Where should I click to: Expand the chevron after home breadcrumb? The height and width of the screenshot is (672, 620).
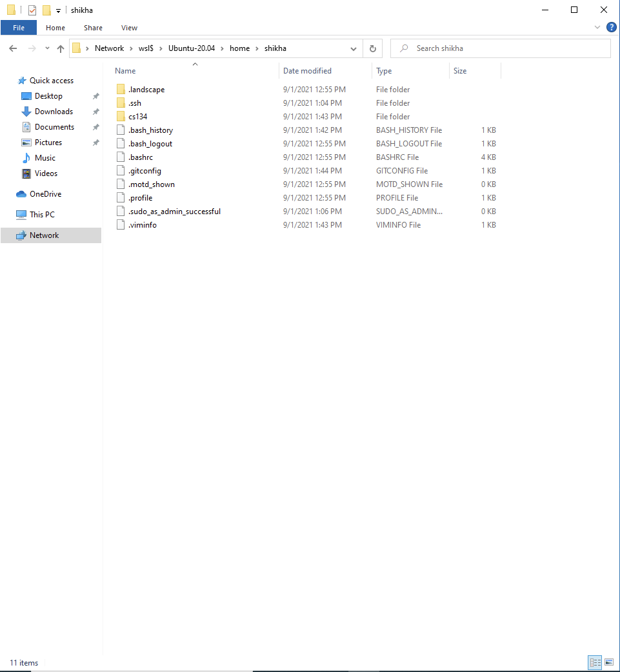(x=257, y=48)
